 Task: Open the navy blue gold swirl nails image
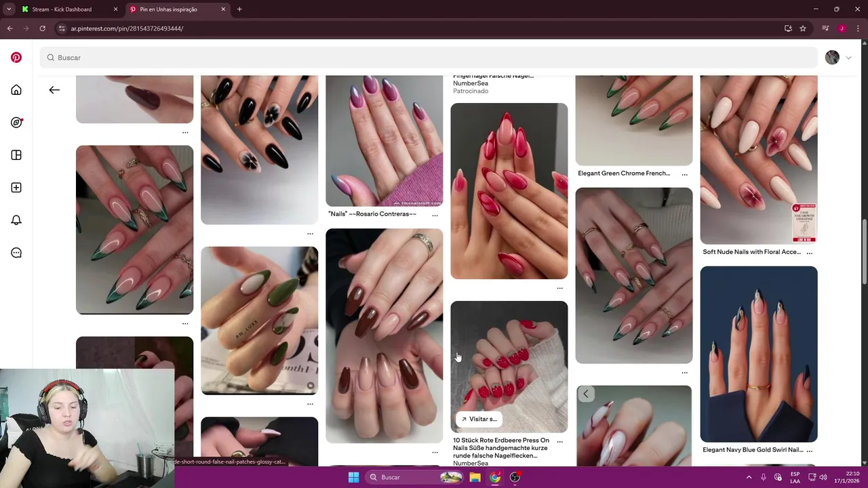point(759,354)
